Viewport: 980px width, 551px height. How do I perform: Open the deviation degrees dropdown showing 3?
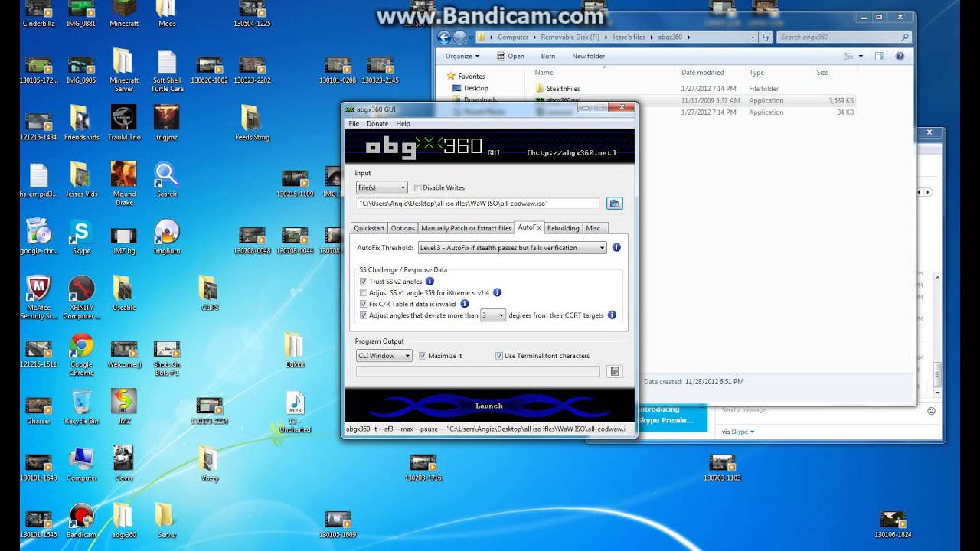pyautogui.click(x=493, y=315)
